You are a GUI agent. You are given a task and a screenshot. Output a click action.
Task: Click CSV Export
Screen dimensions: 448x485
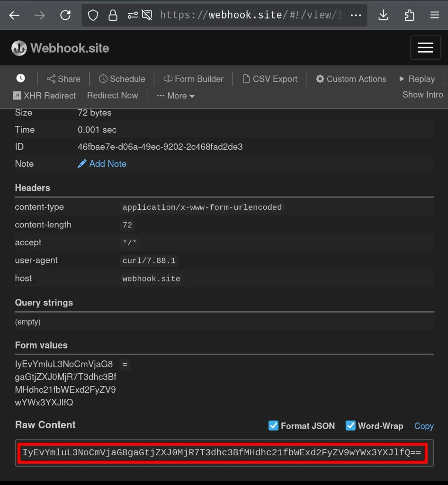(x=270, y=79)
